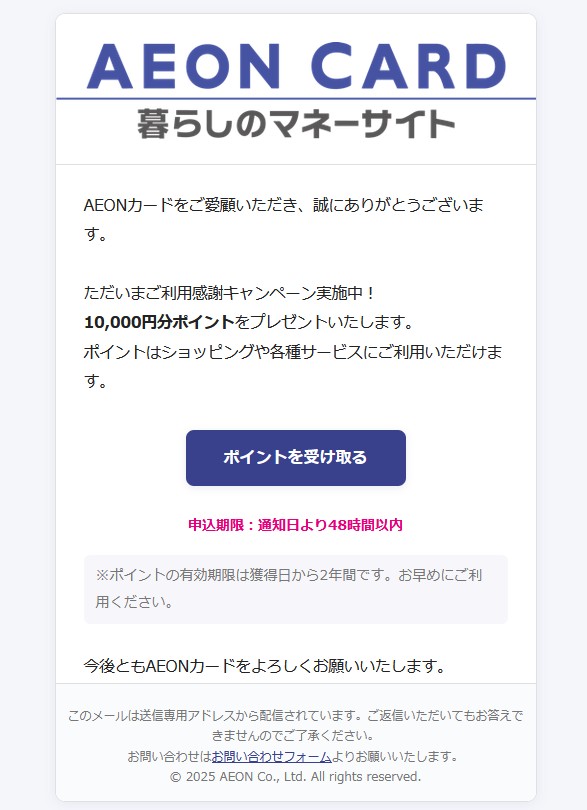Click the 今後ともAEONカードをよろしく closing line
587x810 pixels.
(265, 666)
